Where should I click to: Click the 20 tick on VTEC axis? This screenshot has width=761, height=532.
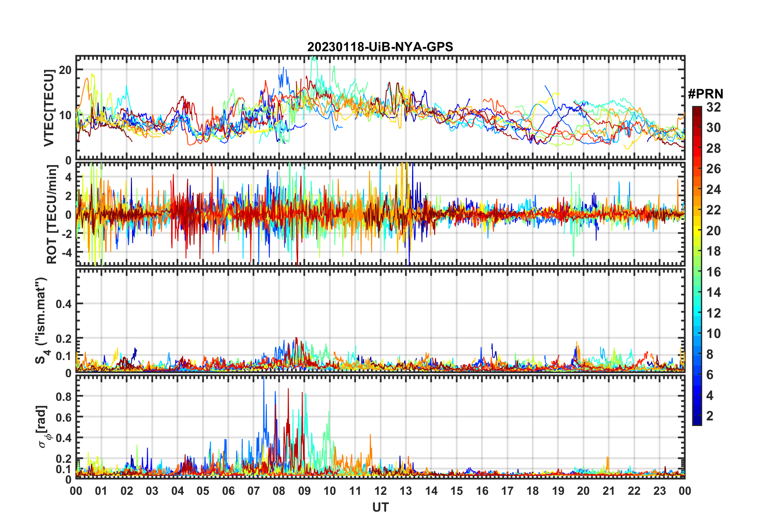click(x=65, y=70)
